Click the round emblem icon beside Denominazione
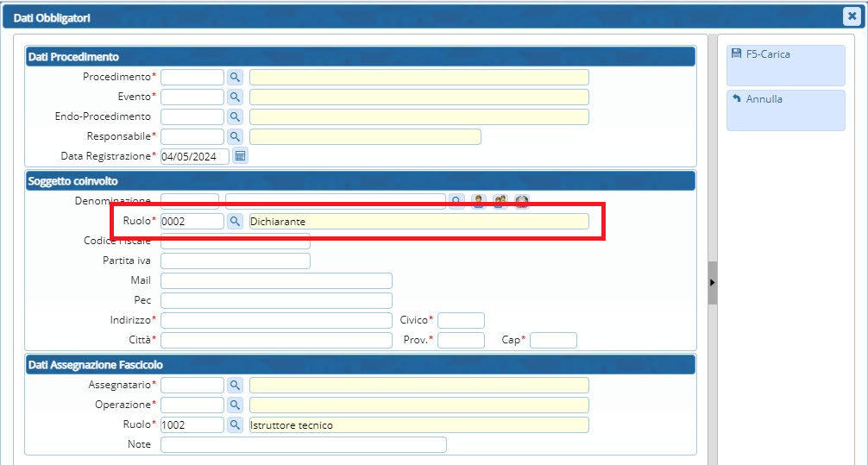 pyautogui.click(x=521, y=201)
